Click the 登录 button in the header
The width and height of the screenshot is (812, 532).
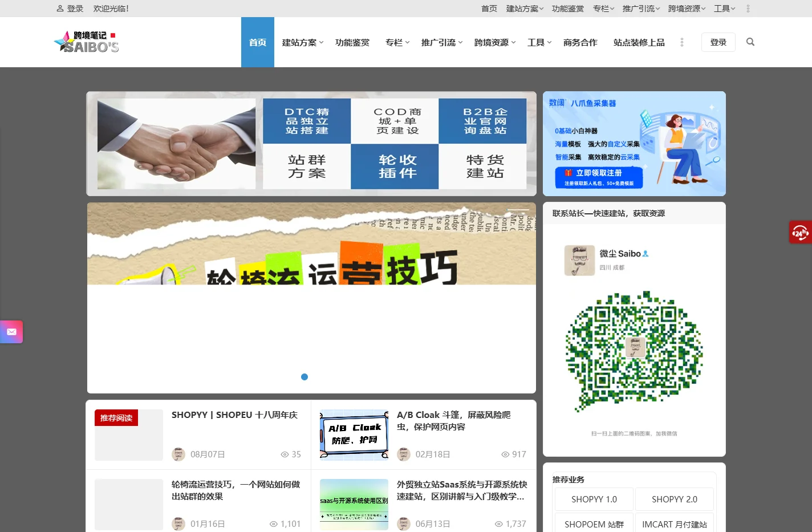tap(718, 42)
